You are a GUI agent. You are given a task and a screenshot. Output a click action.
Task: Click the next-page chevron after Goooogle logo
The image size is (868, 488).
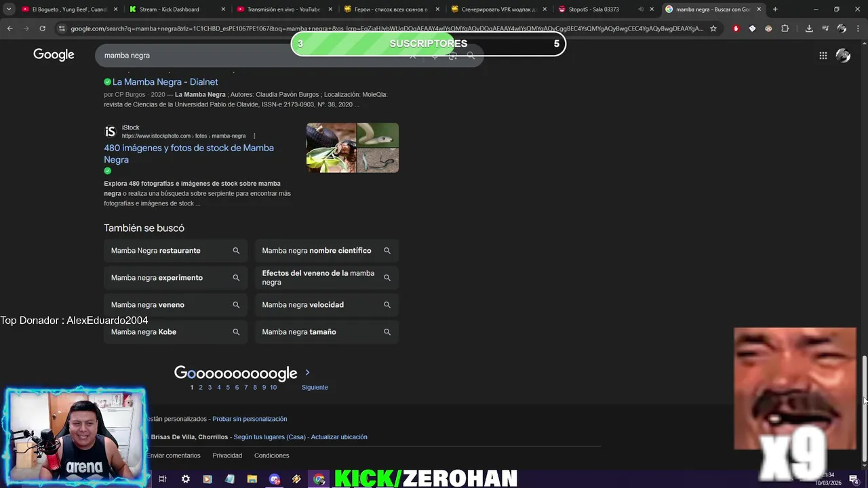(307, 373)
